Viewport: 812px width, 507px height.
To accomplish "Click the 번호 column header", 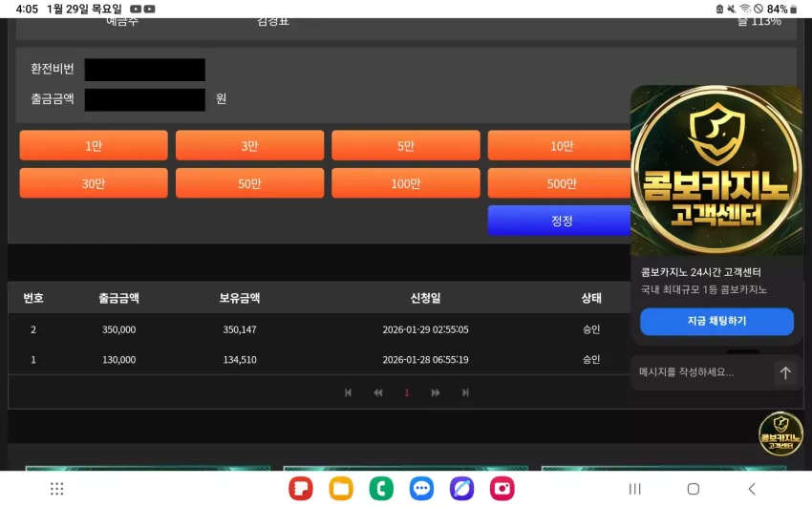I will pos(33,298).
